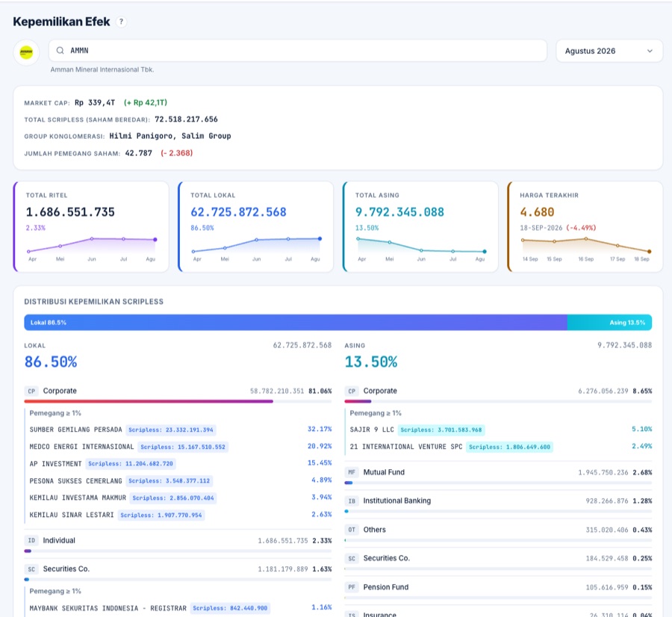Click Scripless tag 842.440.900
This screenshot has height=617, width=672.
[x=230, y=609]
